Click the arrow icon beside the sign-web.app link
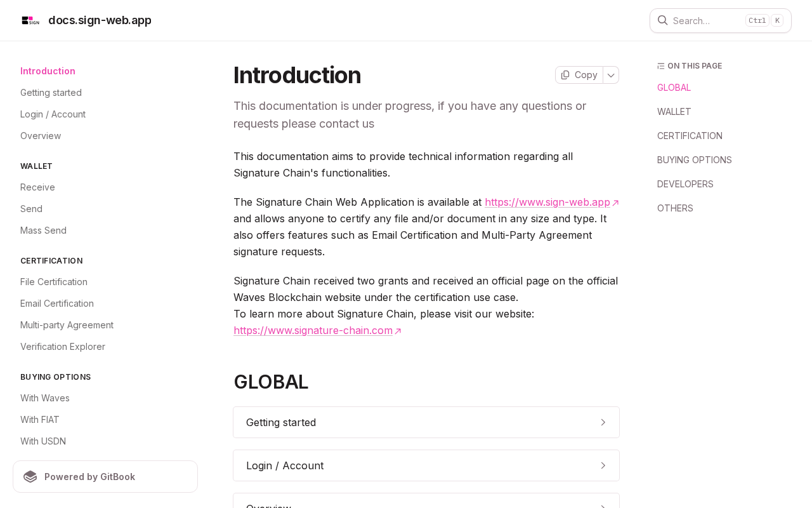 click(615, 203)
